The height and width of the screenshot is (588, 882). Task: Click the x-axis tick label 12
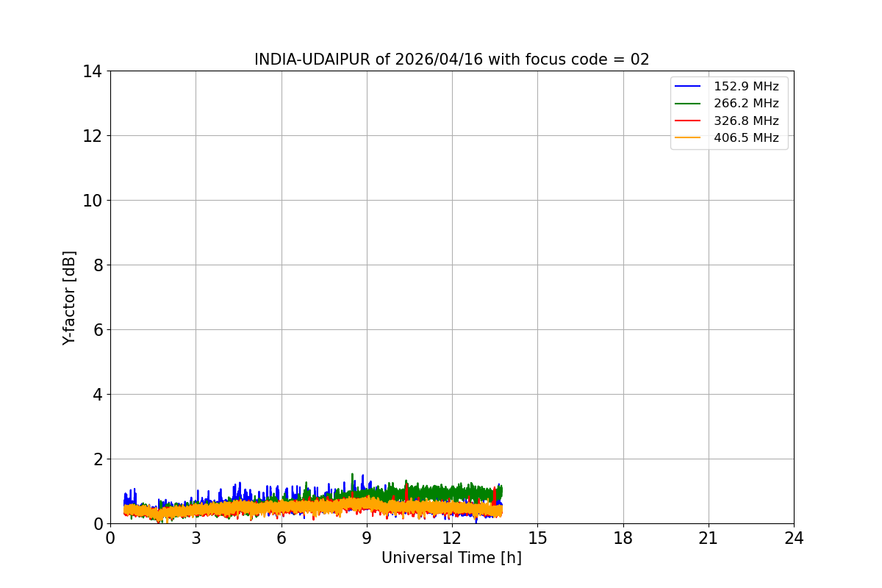point(452,538)
